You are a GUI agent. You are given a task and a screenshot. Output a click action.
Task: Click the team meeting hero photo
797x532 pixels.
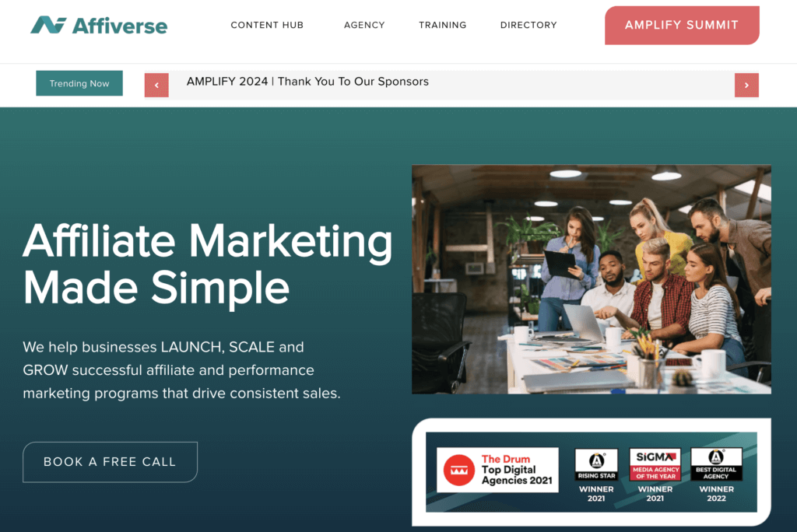point(592,279)
